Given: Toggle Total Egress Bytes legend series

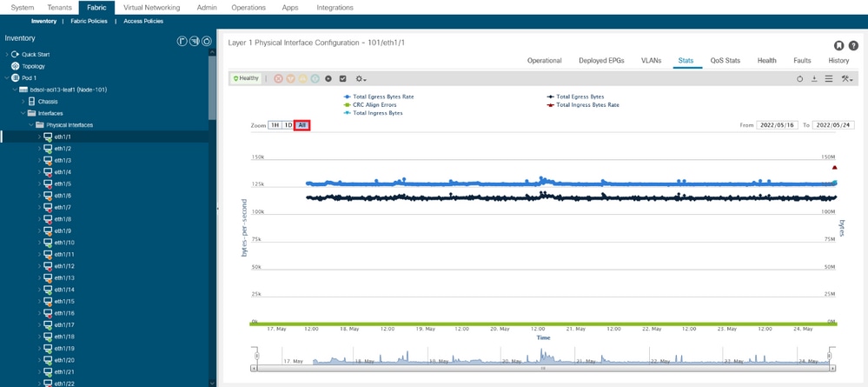Looking at the screenshot, I should pyautogui.click(x=575, y=97).
